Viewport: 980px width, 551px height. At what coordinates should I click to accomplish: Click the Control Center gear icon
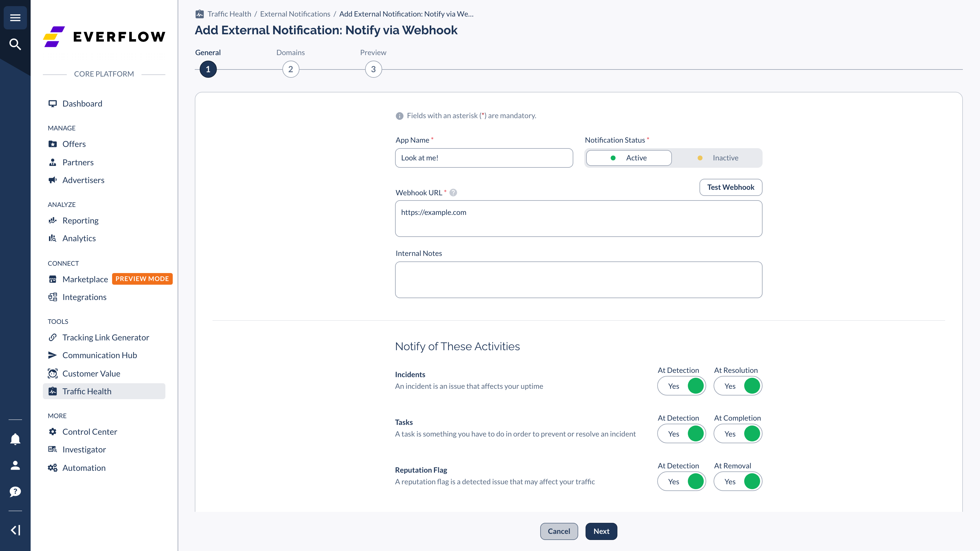click(x=52, y=432)
